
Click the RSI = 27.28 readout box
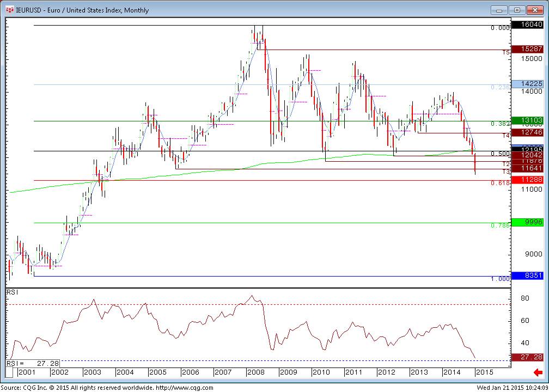coord(33,363)
